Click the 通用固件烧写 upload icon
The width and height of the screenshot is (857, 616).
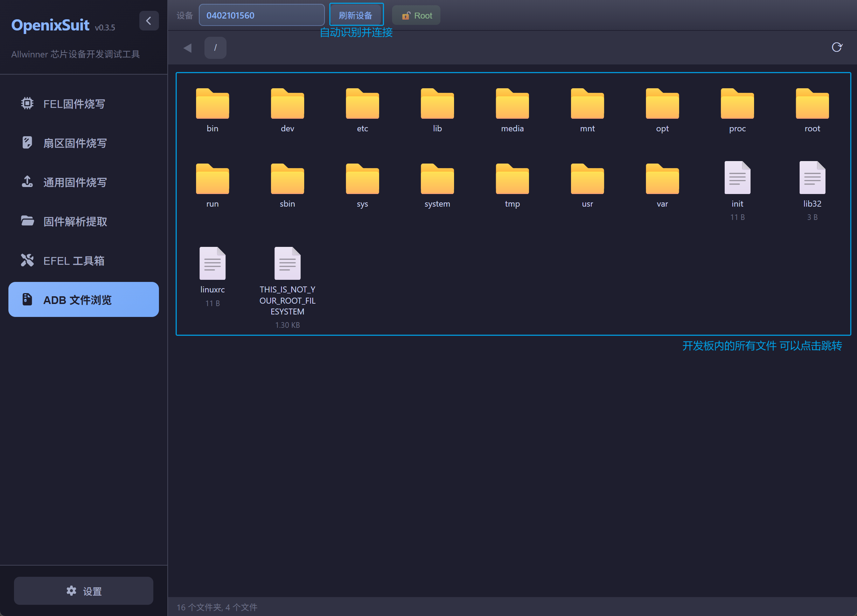(27, 182)
